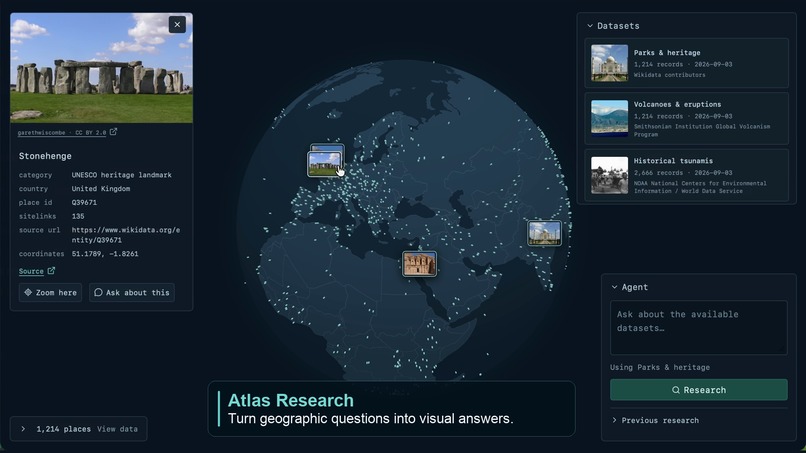Expand the 1,214 places panel chevron
The height and width of the screenshot is (453, 806).
click(x=23, y=429)
